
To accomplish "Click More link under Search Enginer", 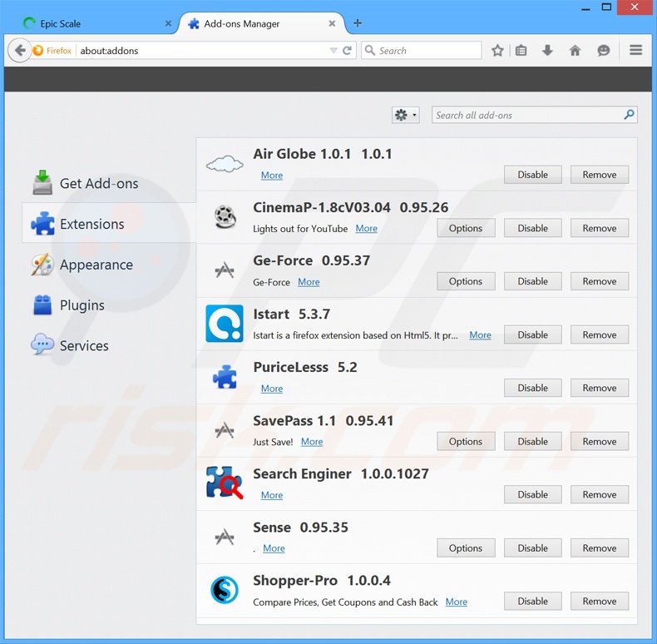I will point(271,495).
